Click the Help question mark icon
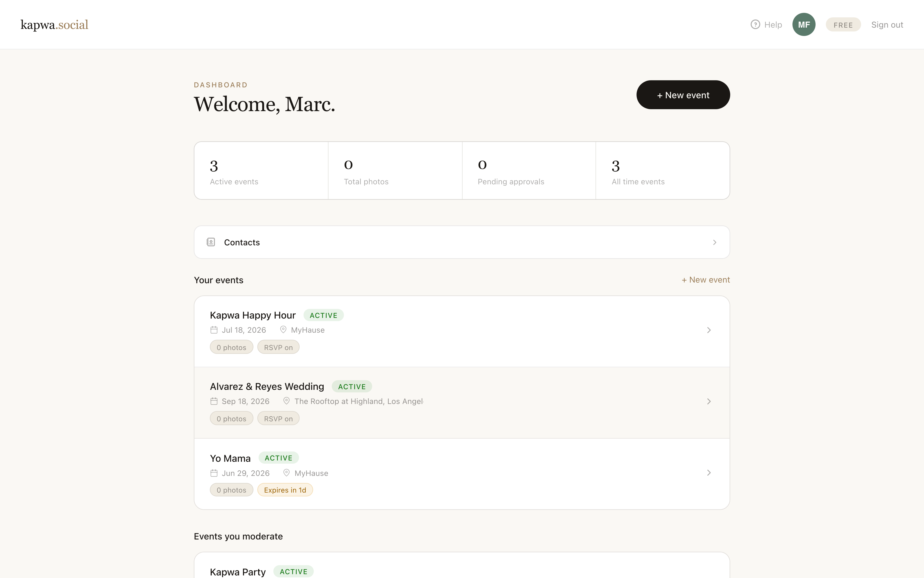The height and width of the screenshot is (578, 924). point(755,24)
